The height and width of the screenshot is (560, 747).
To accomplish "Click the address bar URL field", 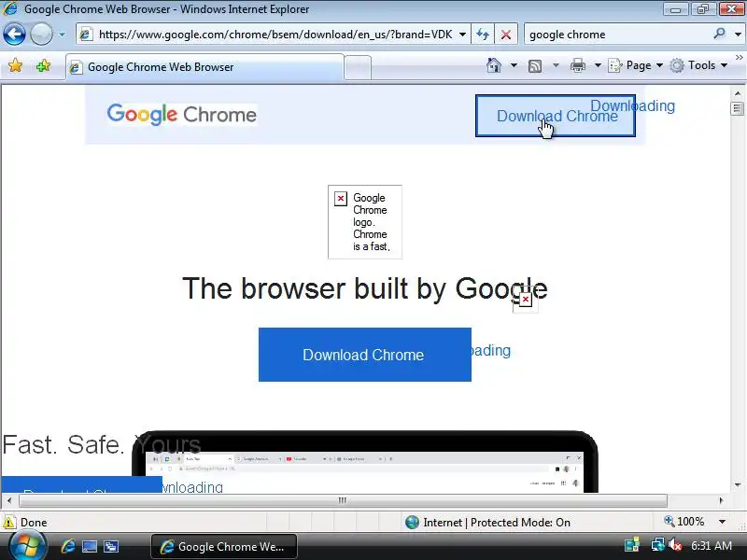I will (x=272, y=35).
